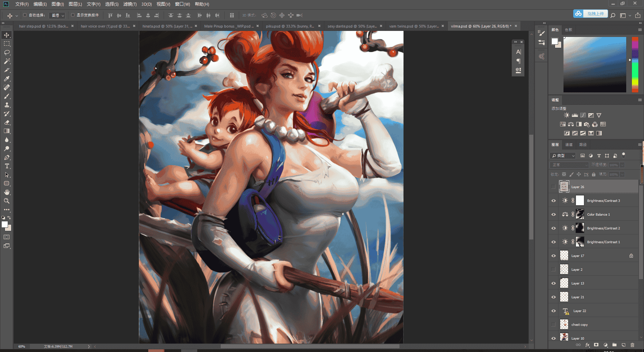Select the Eraser tool
Viewport: 644px width, 352px height.
7,122
